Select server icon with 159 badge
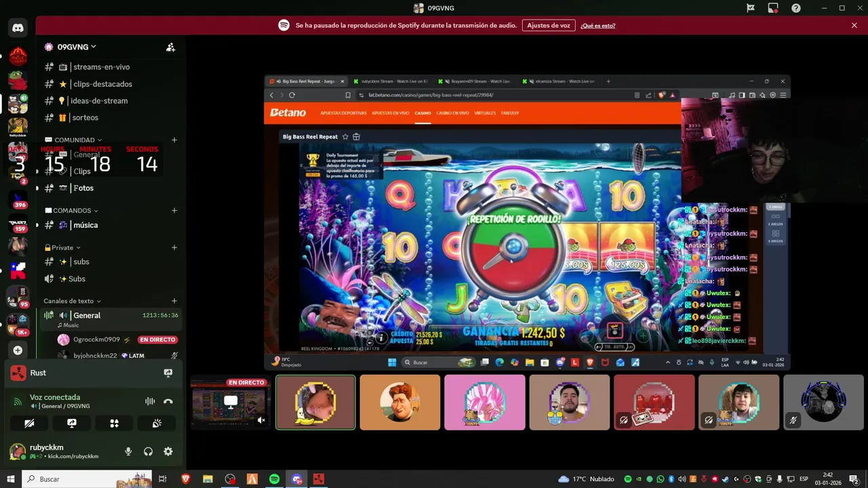The width and height of the screenshot is (868, 488). [18, 224]
